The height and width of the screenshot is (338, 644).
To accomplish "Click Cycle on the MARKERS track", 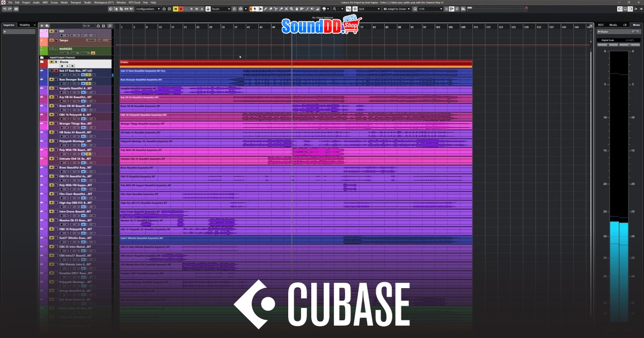I will (x=75, y=53).
